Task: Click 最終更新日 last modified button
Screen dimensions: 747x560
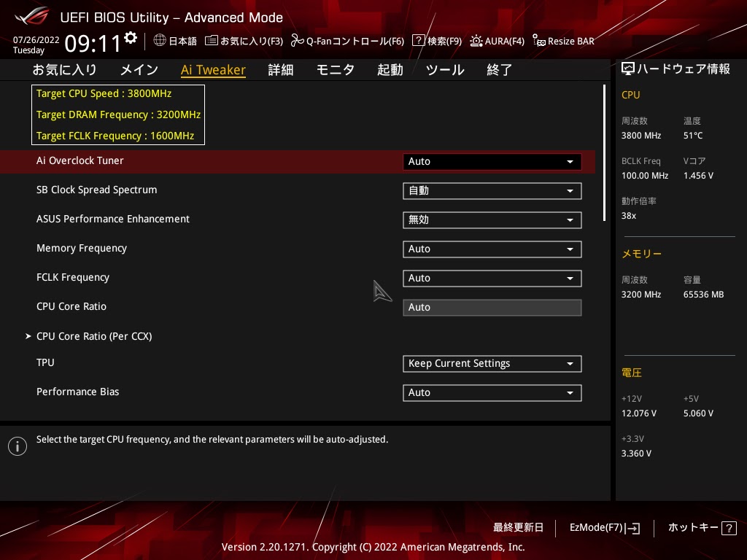Action: click(x=518, y=528)
